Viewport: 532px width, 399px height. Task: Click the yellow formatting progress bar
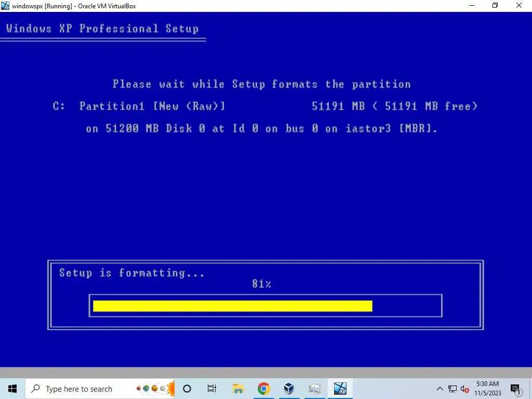click(x=232, y=306)
